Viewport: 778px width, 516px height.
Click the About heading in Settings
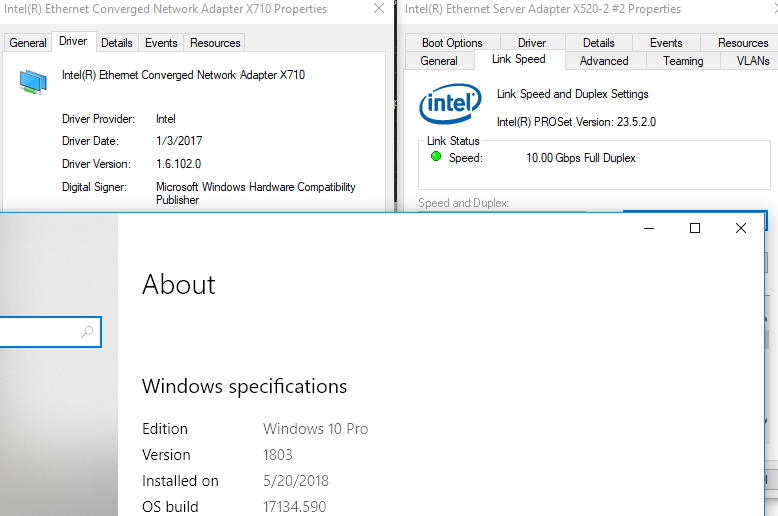click(179, 284)
